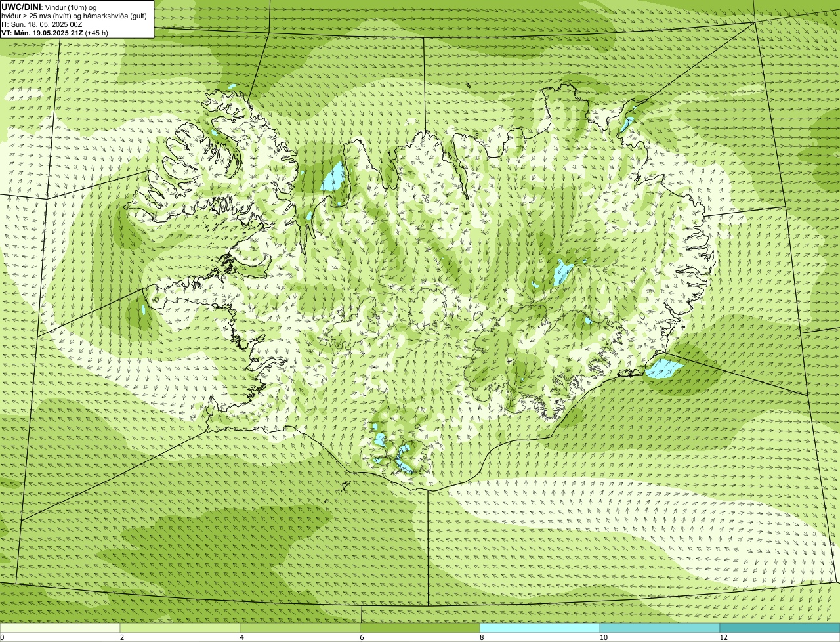Click the 2–4 m/s light green legend swatch
Screen dimensions: 840x642
(180, 628)
